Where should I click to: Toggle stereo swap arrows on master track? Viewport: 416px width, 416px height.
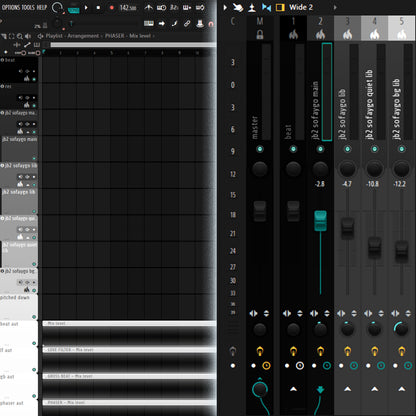tap(253, 313)
